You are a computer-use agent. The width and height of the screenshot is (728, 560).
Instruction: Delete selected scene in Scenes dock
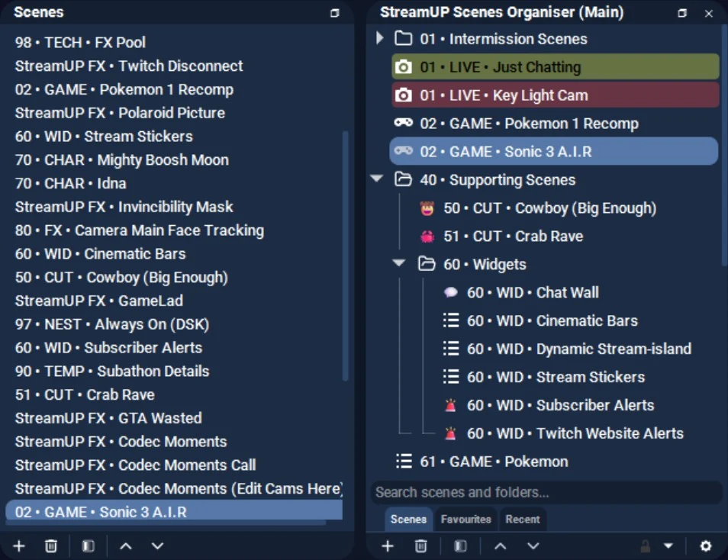point(51,546)
